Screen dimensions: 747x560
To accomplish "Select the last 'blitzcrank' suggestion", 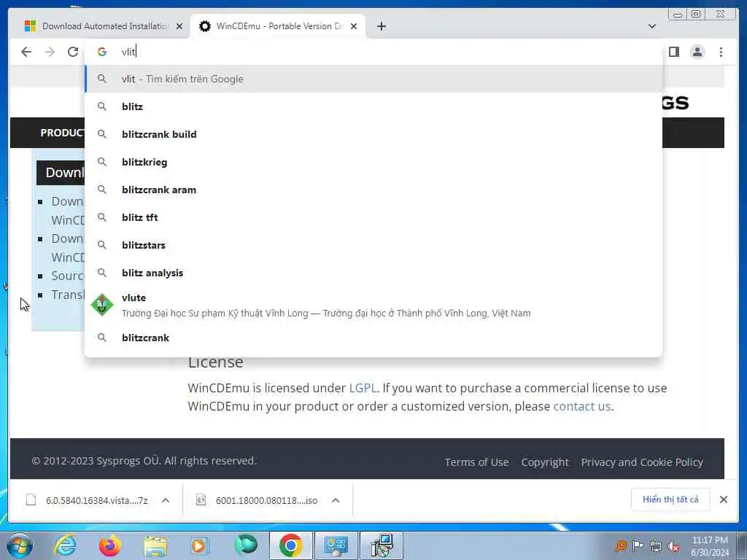I will (373, 338).
